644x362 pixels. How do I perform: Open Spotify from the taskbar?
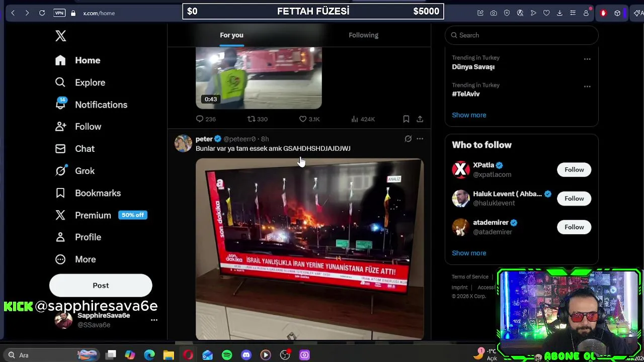point(227,355)
